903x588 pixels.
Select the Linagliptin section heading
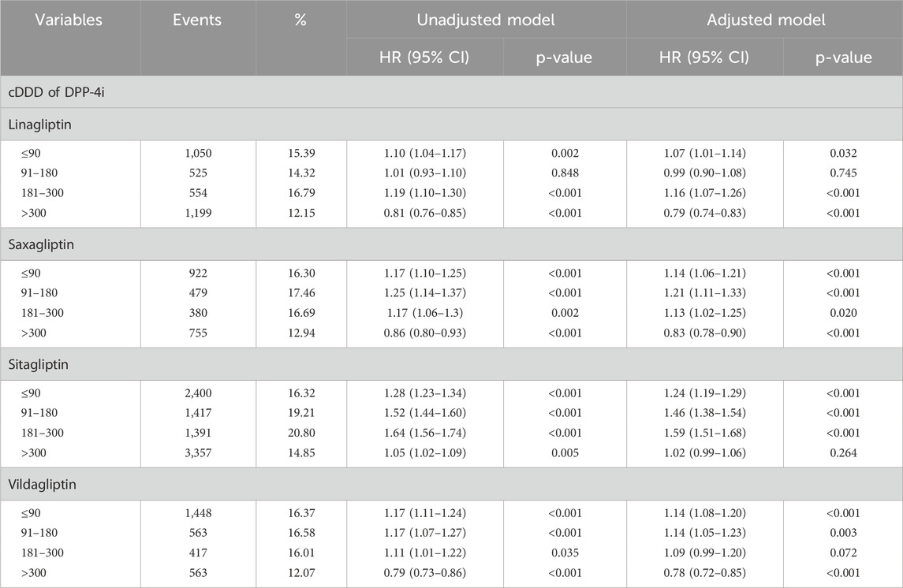click(39, 125)
